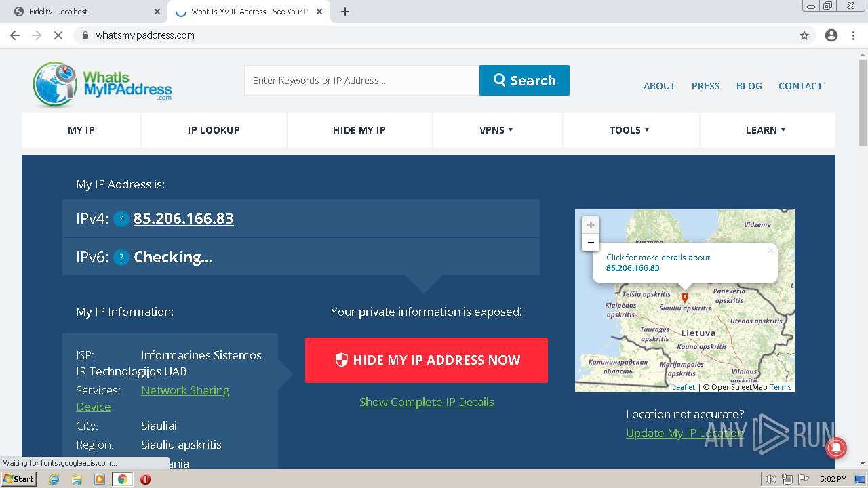This screenshot has height=488, width=868.
Task: Click the 'Siauliai' city value
Action: (159, 426)
